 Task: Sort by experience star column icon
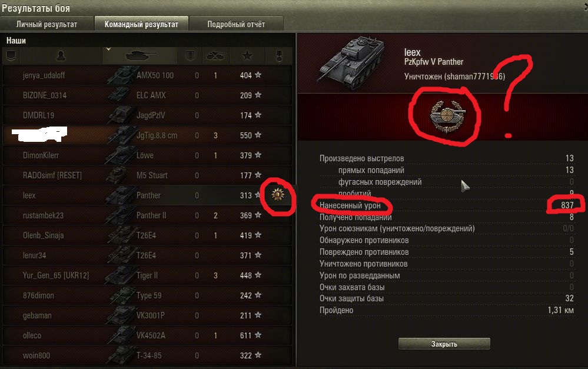coord(247,56)
